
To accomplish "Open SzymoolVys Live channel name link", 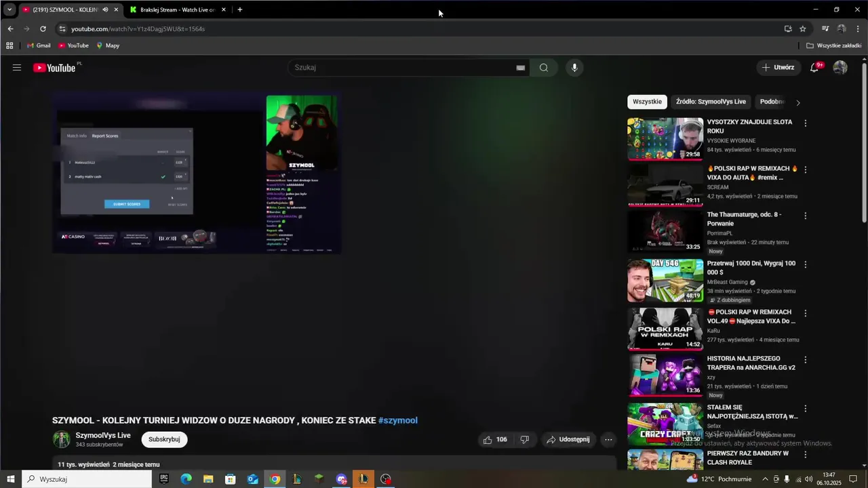I will coord(103,435).
